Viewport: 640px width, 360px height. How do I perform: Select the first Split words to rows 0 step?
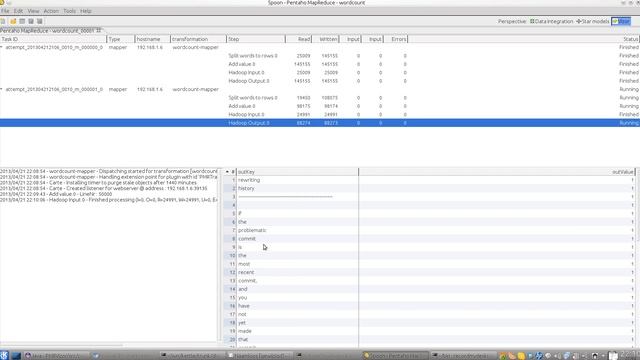(x=253, y=56)
